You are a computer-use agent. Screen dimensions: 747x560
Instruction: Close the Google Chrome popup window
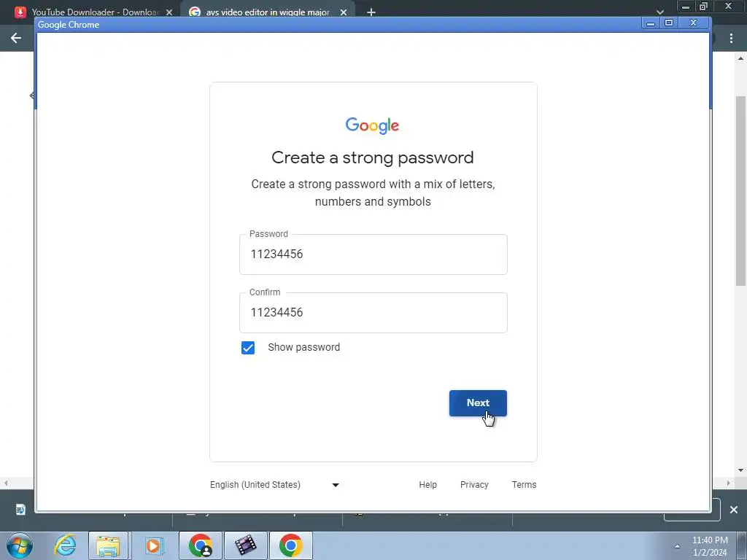click(x=693, y=23)
